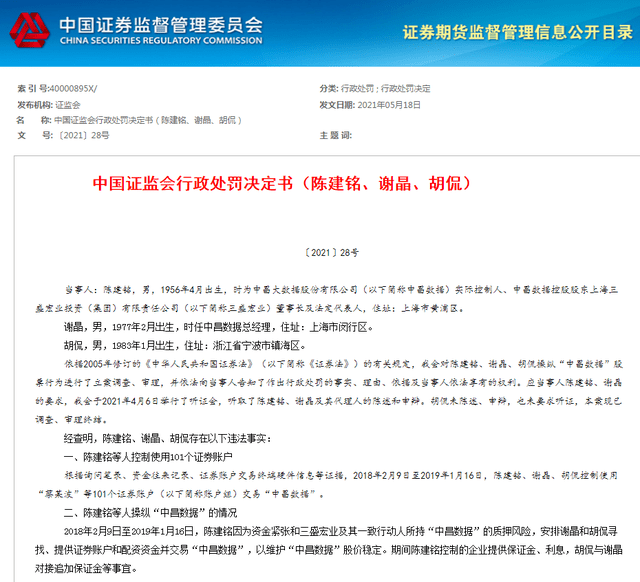Click heading 一、陈建铭等人控制使用101个证券账户

coord(148,457)
